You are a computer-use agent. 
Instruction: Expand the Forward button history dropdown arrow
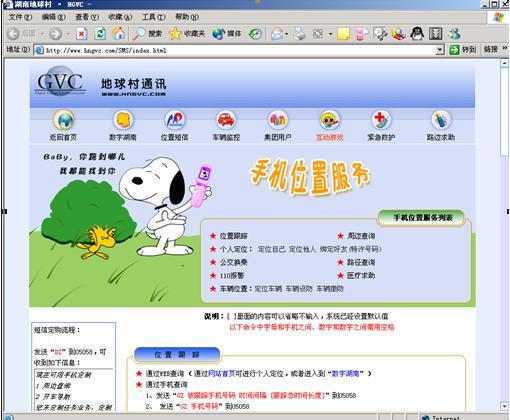pos(68,34)
